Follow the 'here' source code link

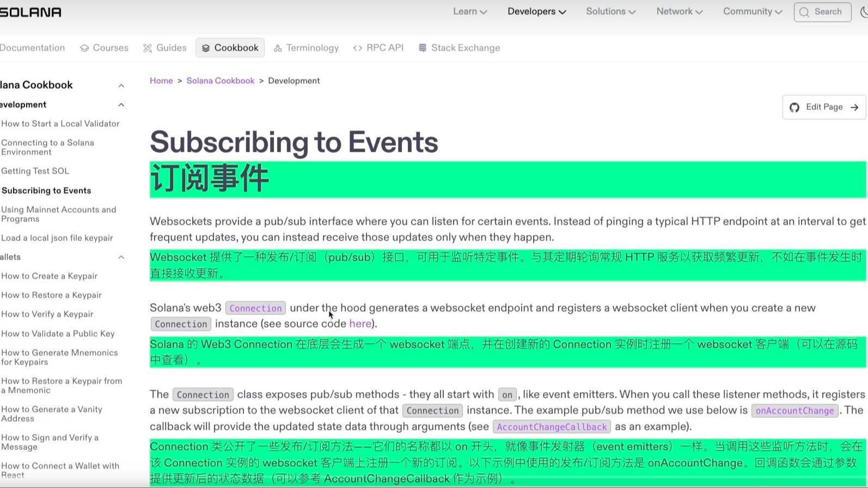360,324
